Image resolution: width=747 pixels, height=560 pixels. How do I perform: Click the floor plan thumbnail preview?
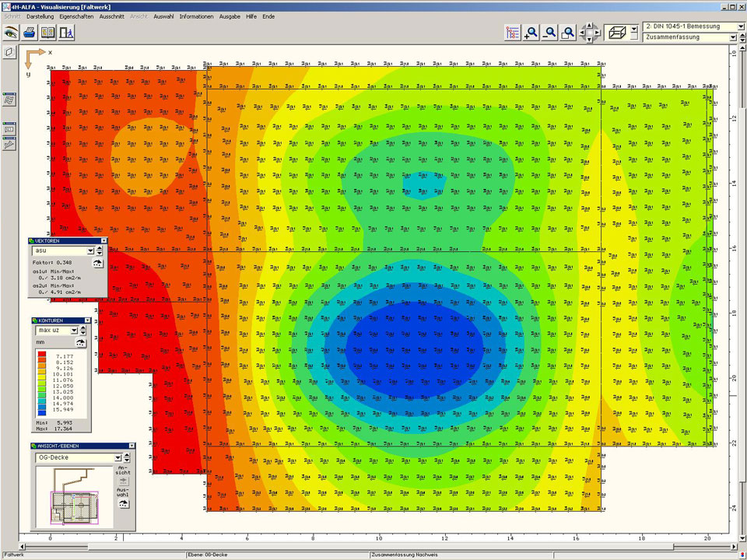point(74,498)
